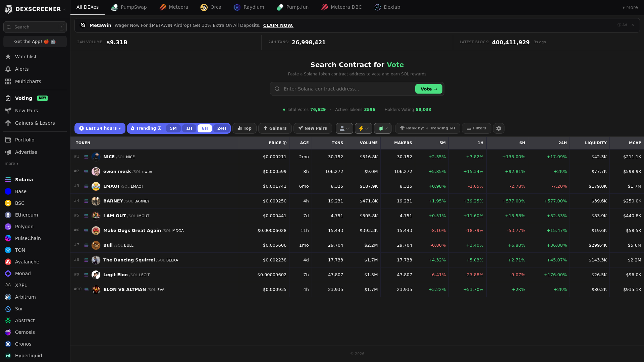
Task: Select the Monad chain icon
Action: 8,274
